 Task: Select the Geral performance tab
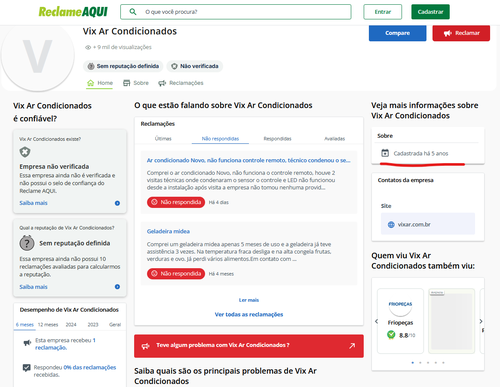[x=115, y=325]
